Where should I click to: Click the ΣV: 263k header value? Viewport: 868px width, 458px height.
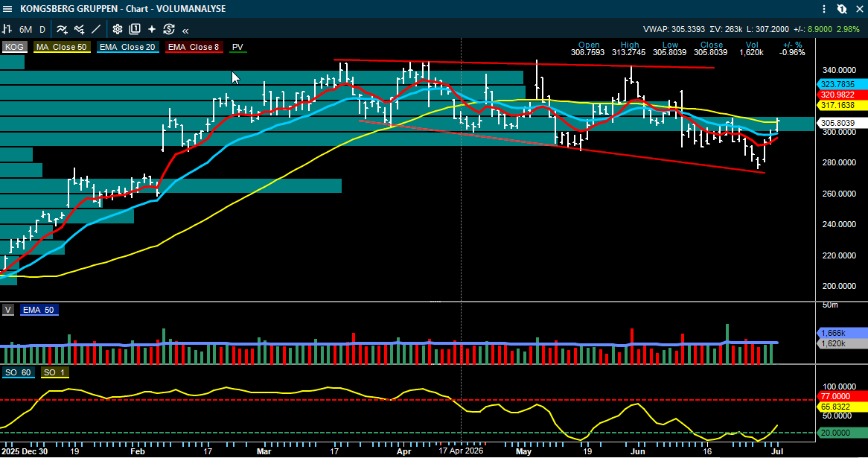pyautogui.click(x=726, y=29)
